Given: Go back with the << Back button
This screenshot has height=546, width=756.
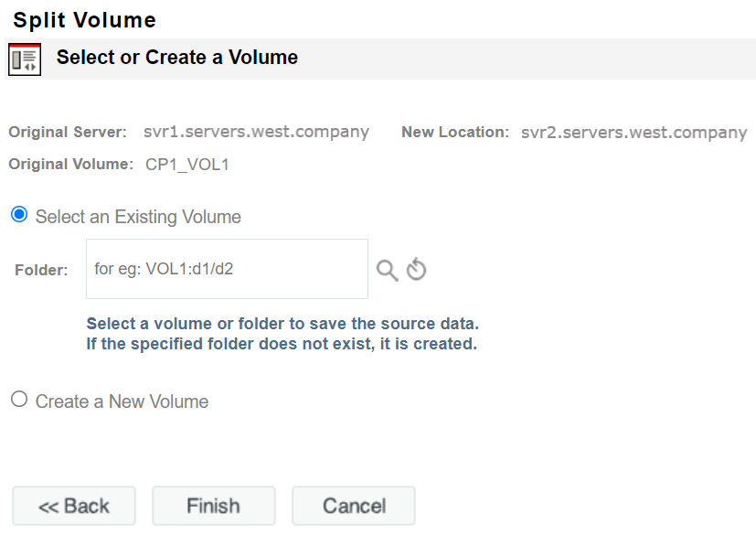Looking at the screenshot, I should pyautogui.click(x=74, y=506).
